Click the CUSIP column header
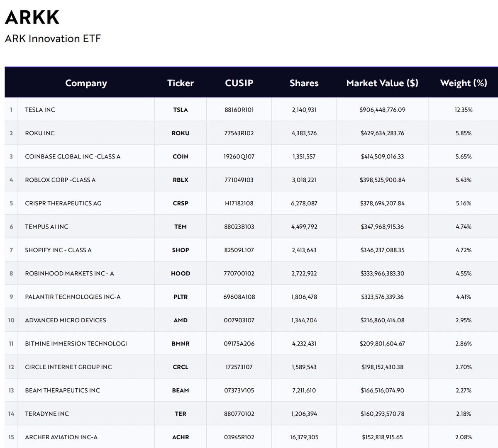 (x=239, y=83)
